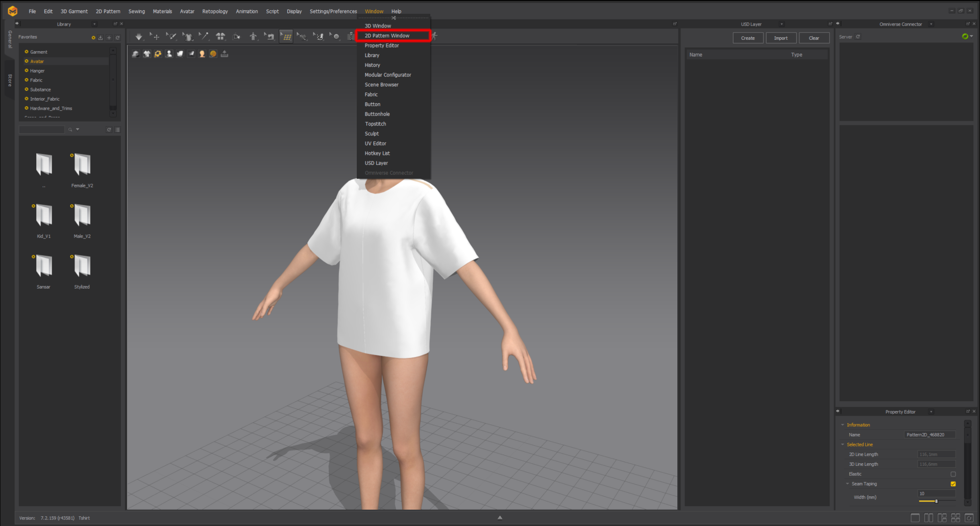The width and height of the screenshot is (980, 526).
Task: Collapse the Selected Line section
Action: coord(843,444)
